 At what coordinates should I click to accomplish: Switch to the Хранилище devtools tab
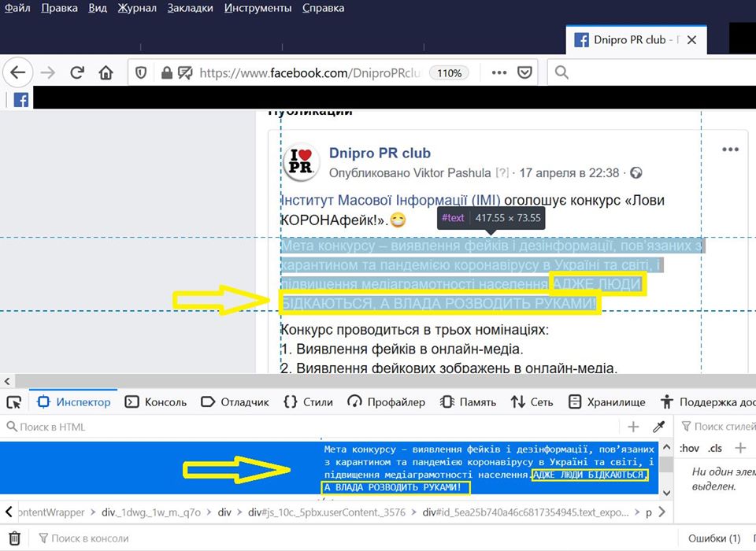[x=607, y=402]
